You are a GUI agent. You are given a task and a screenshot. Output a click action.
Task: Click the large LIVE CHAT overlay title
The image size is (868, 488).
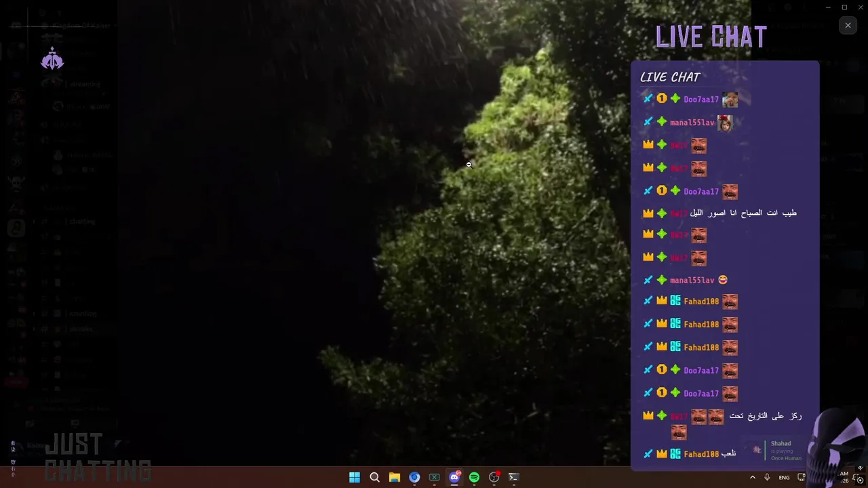point(711,37)
